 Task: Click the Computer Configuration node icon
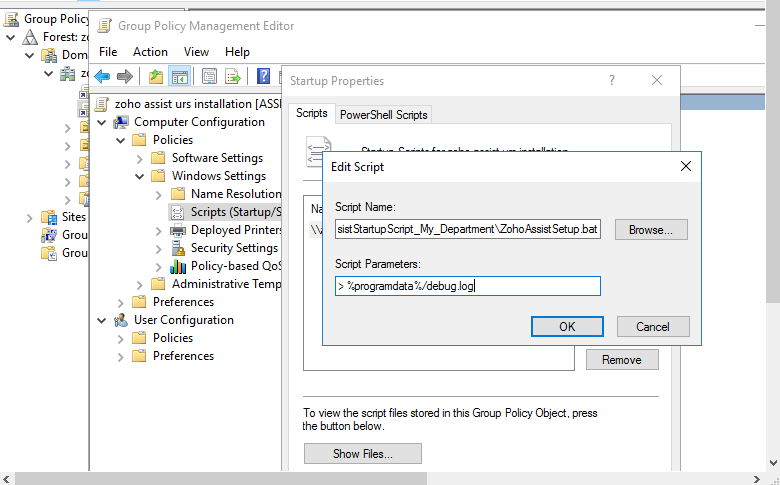[121, 122]
